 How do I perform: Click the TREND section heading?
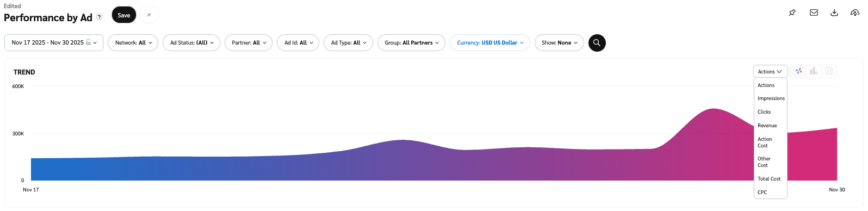(24, 72)
